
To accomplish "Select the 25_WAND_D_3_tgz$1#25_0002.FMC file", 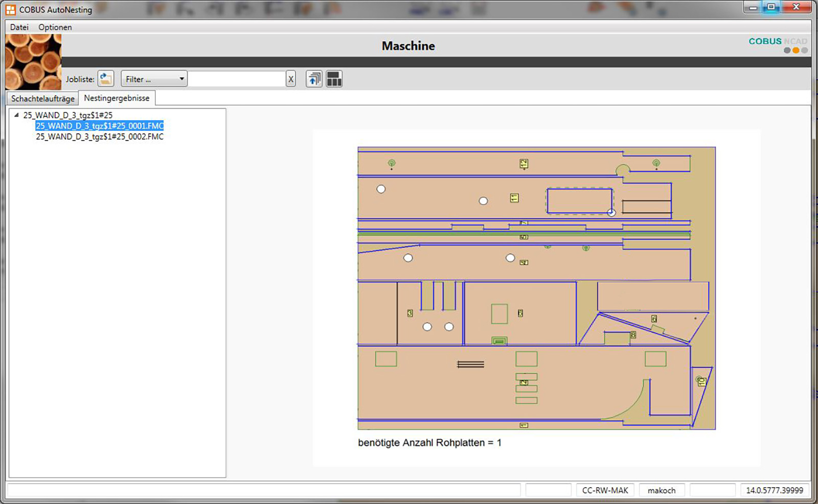I will (x=100, y=136).
